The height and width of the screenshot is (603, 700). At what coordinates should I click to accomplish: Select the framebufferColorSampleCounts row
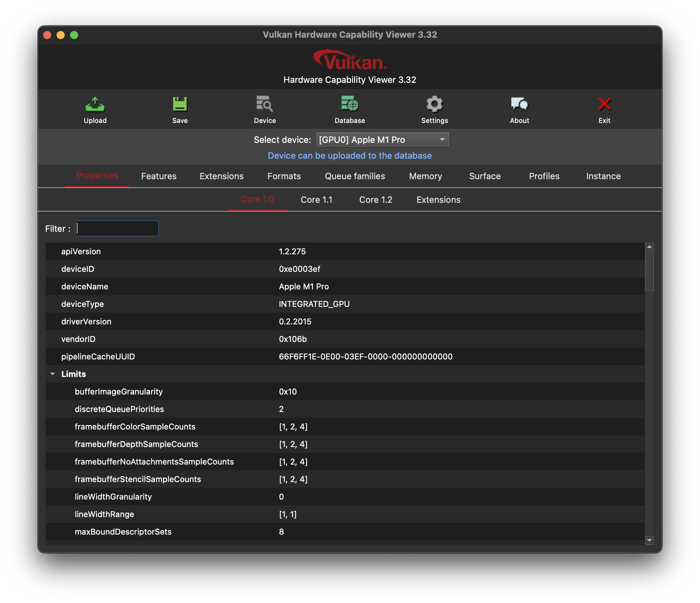pos(345,427)
